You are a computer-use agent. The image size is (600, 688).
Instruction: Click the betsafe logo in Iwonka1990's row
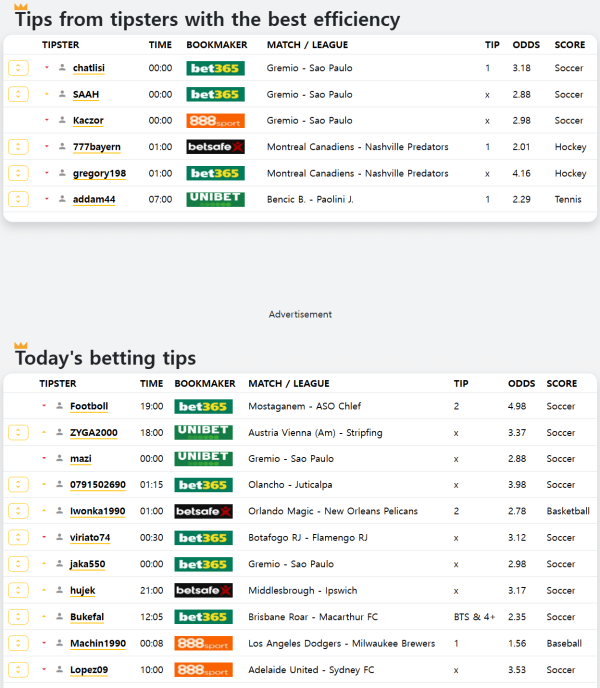203,511
